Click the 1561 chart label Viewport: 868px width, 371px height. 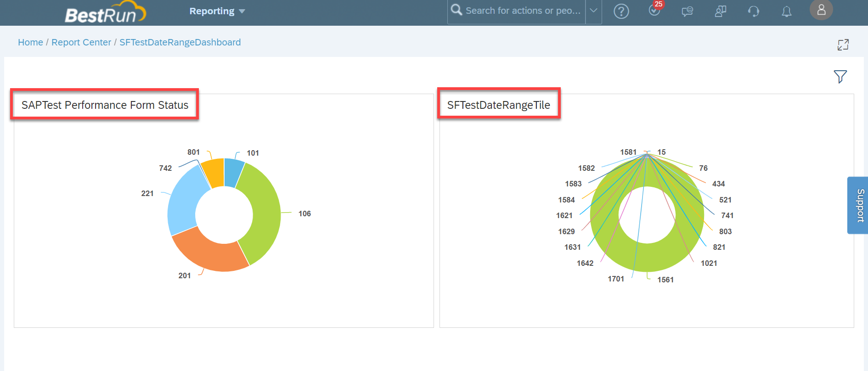[x=665, y=280]
